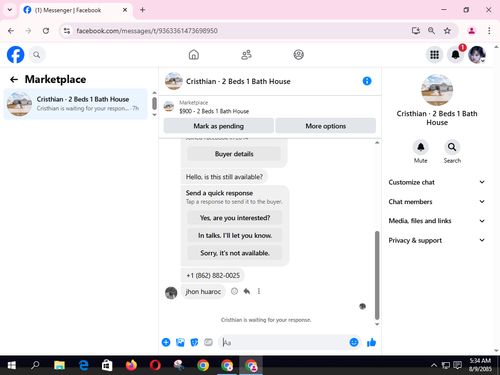
Task: Choose a sticker from the composer
Action: pyautogui.click(x=194, y=342)
